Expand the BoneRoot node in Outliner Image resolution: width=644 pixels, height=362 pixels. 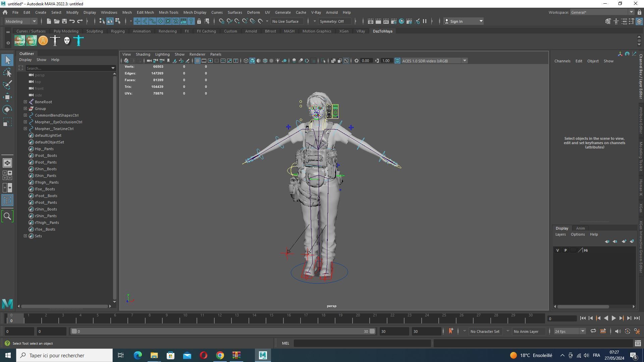[x=25, y=102]
